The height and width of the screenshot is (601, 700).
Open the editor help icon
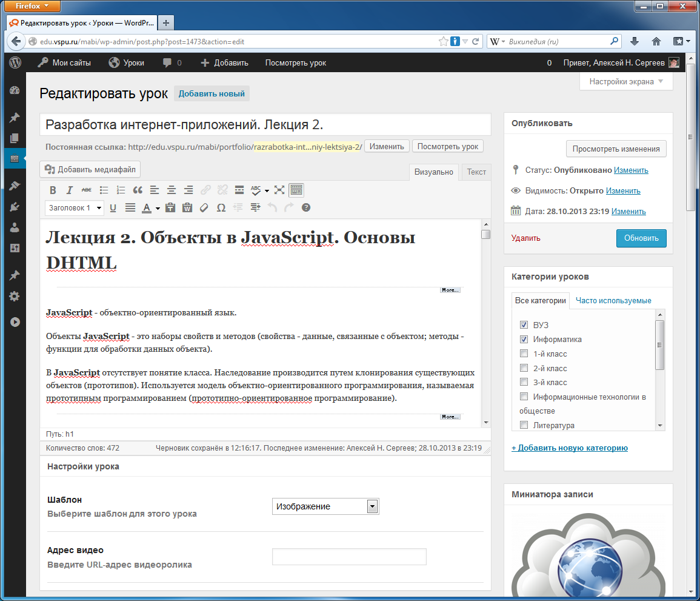point(306,207)
